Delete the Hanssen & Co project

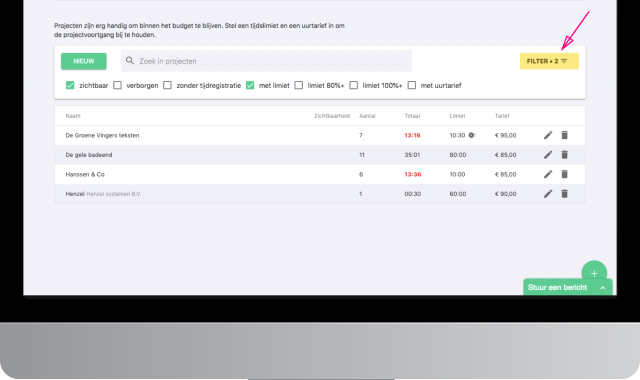coord(564,174)
